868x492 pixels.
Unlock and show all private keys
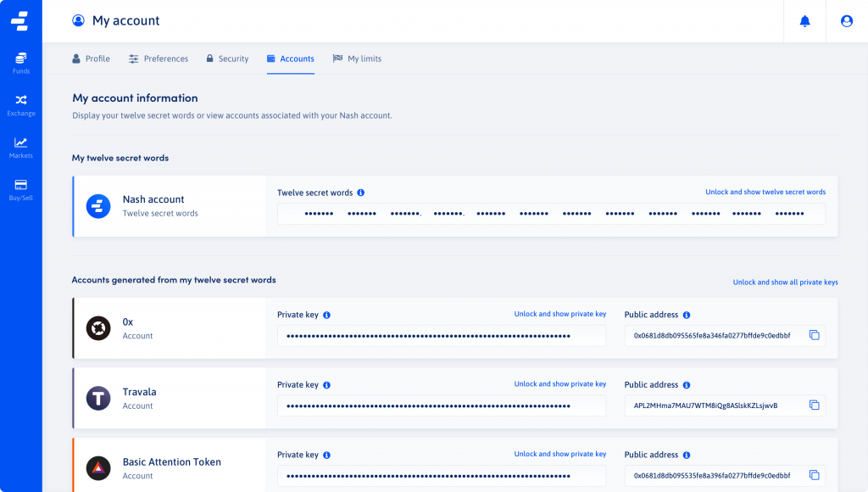[785, 282]
